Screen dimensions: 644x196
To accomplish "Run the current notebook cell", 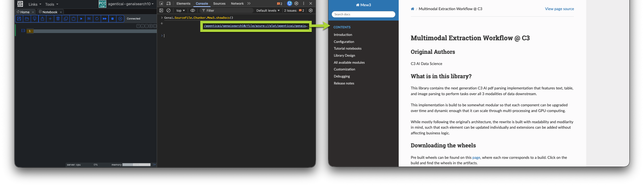I will click(x=81, y=19).
